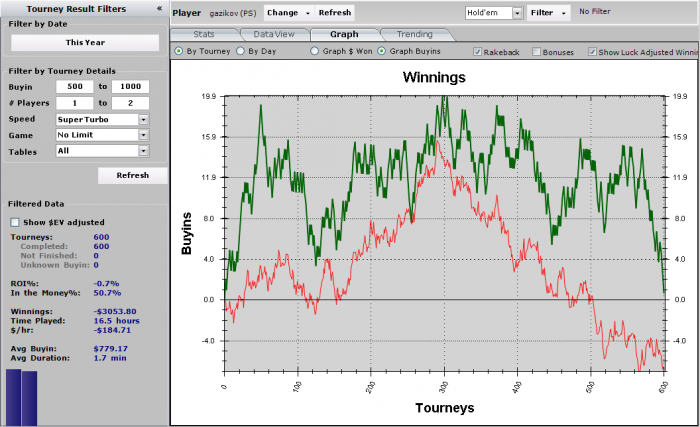
Task: Click the Time Played value 16.5 hours
Action: [x=116, y=321]
